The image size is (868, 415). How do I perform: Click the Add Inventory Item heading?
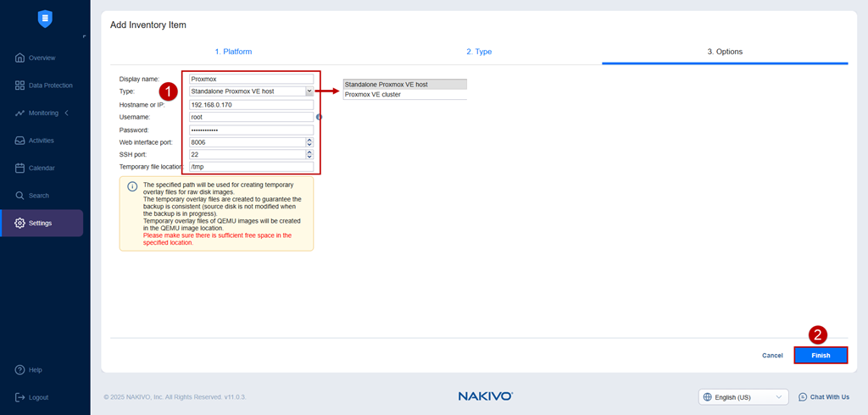pos(148,25)
